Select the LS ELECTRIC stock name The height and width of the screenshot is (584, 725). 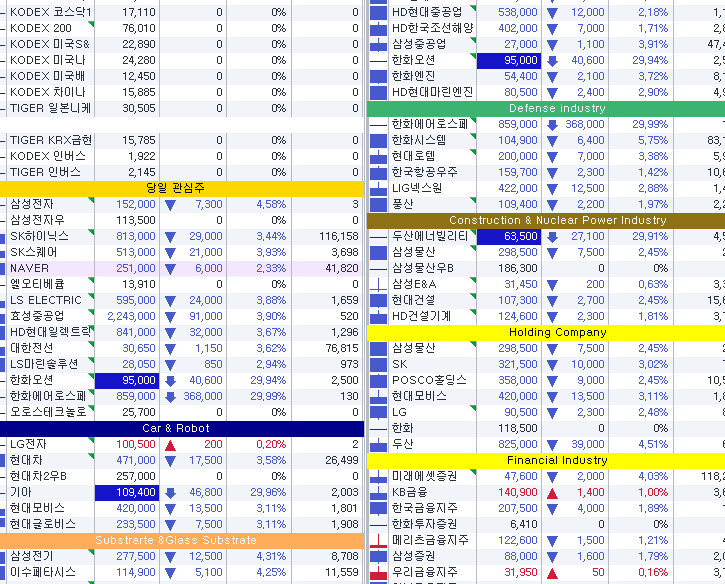[x=46, y=300]
